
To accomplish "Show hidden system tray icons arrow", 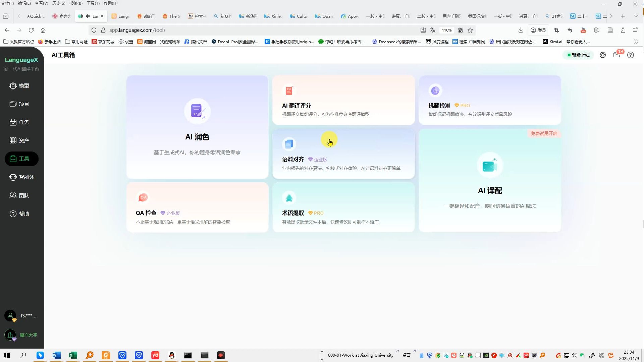I will coord(322,352).
